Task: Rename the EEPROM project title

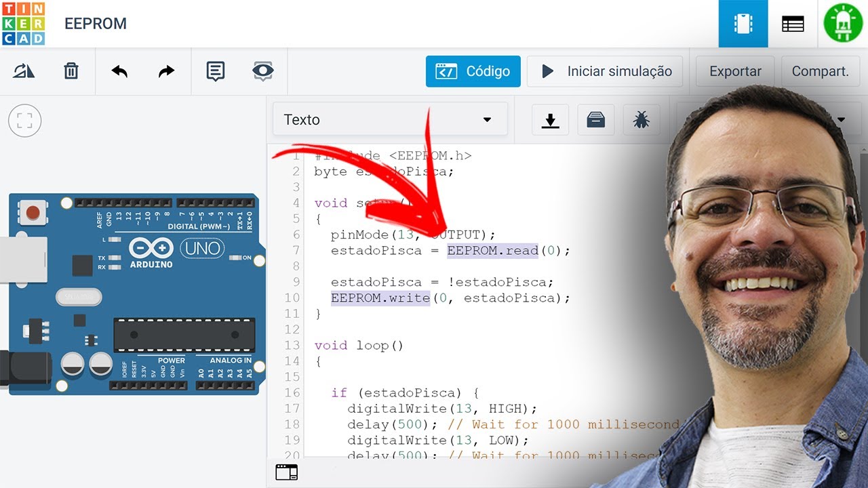Action: tap(96, 23)
